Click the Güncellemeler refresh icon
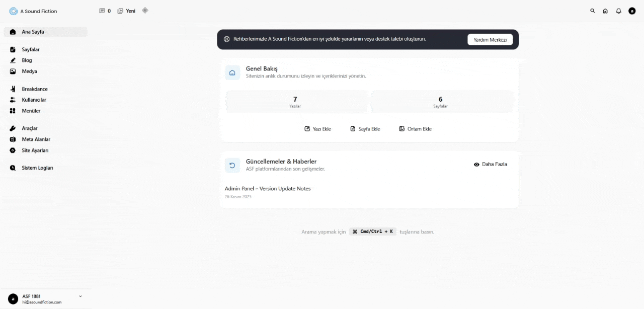 232,165
